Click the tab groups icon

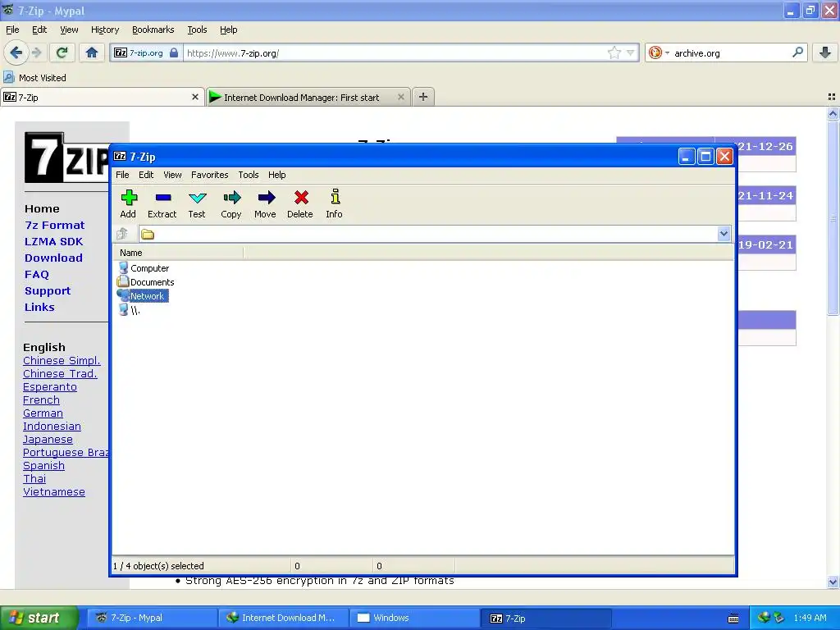click(x=832, y=97)
